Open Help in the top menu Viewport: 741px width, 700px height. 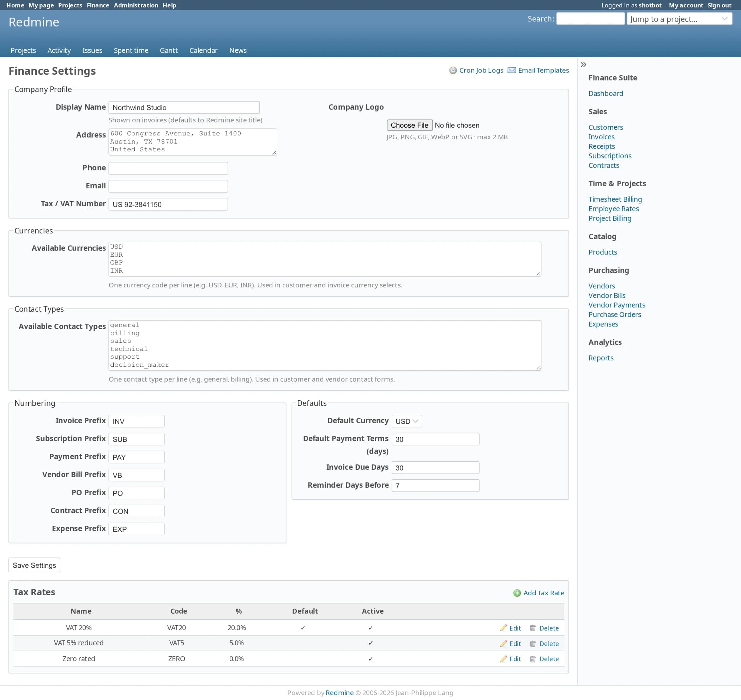click(169, 5)
